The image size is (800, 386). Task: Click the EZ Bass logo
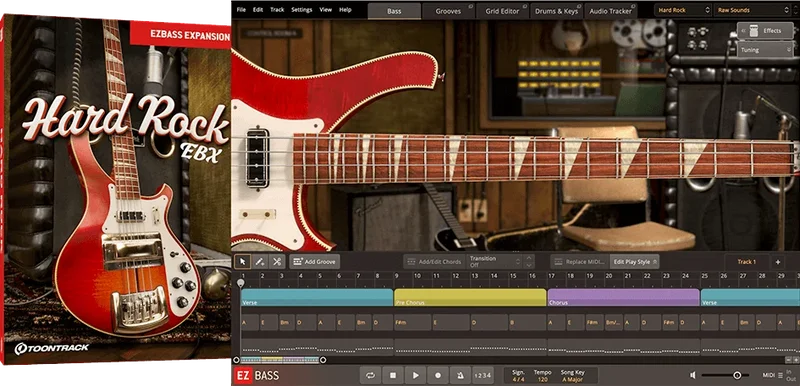[x=256, y=376]
